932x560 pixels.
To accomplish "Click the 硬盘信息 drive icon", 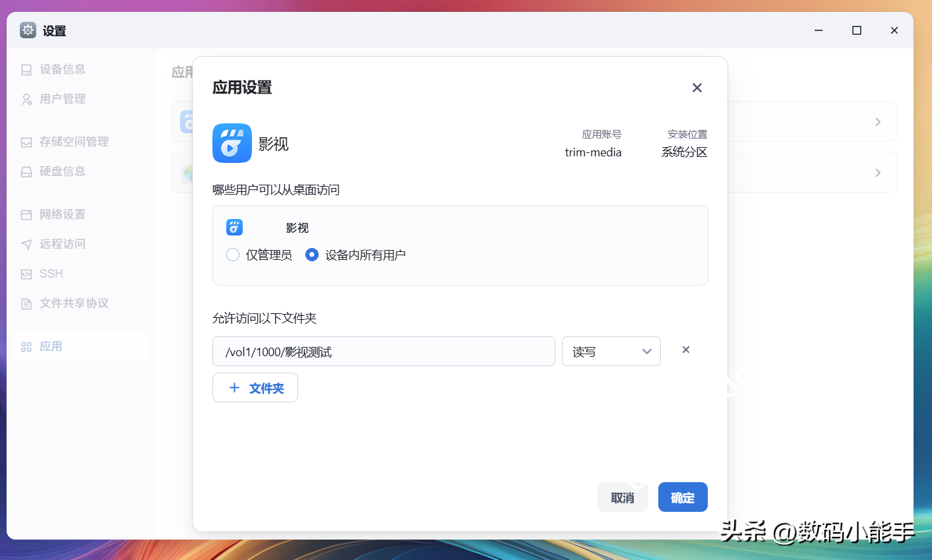I will 26,172.
